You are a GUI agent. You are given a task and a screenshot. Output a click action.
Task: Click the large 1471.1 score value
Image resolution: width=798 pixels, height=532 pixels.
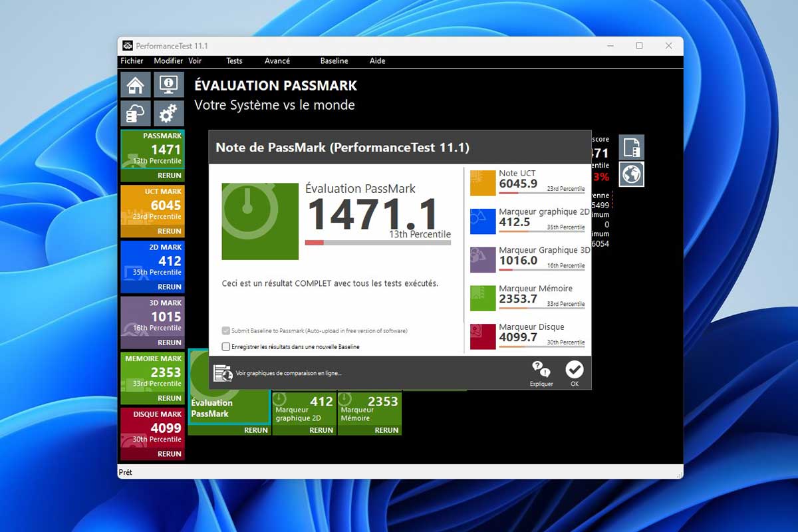372,214
